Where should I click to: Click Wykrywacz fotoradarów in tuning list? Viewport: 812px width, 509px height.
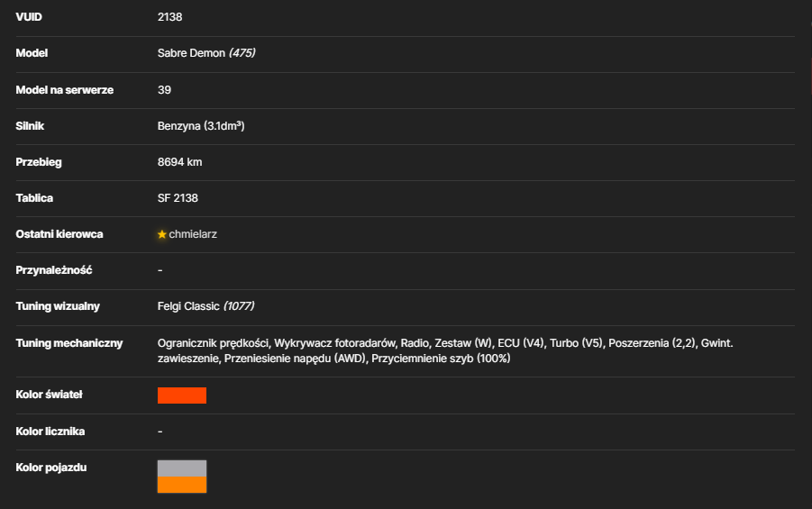(x=334, y=342)
